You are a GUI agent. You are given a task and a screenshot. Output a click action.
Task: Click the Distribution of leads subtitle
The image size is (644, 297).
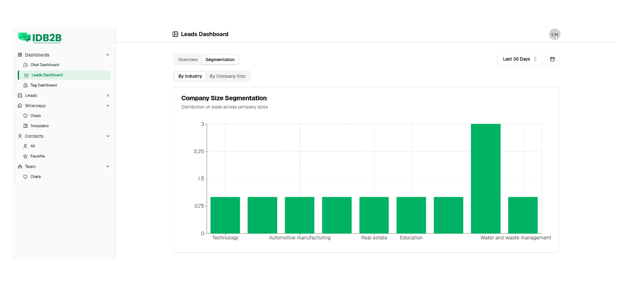[x=225, y=107]
